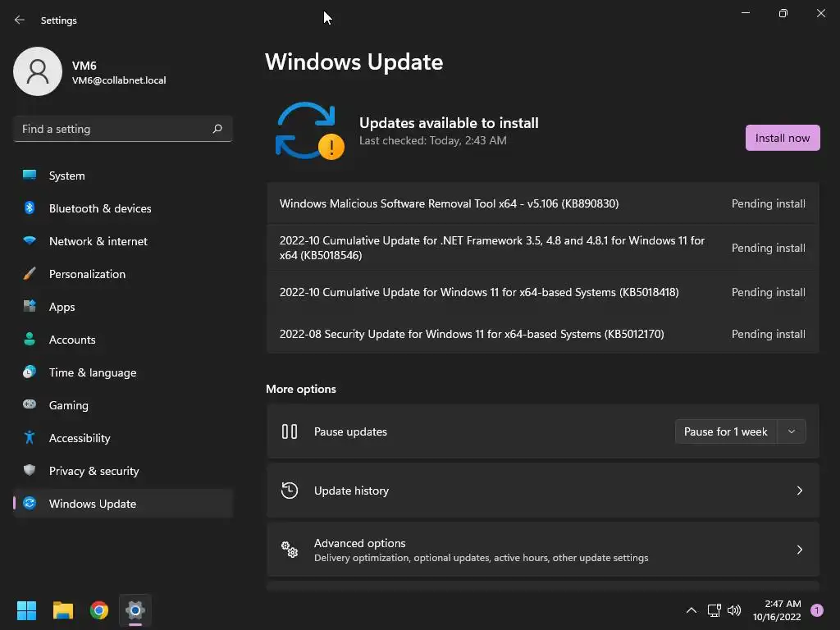Click the Time & language clock icon
Screen dimensions: 840x630
[30, 372]
